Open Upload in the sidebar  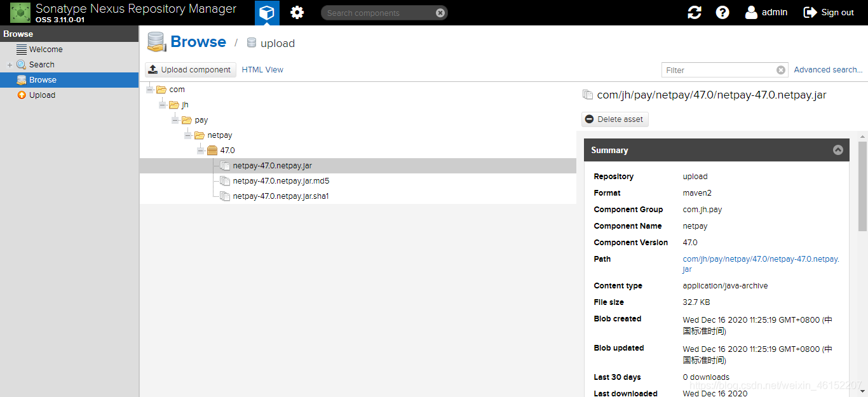42,95
